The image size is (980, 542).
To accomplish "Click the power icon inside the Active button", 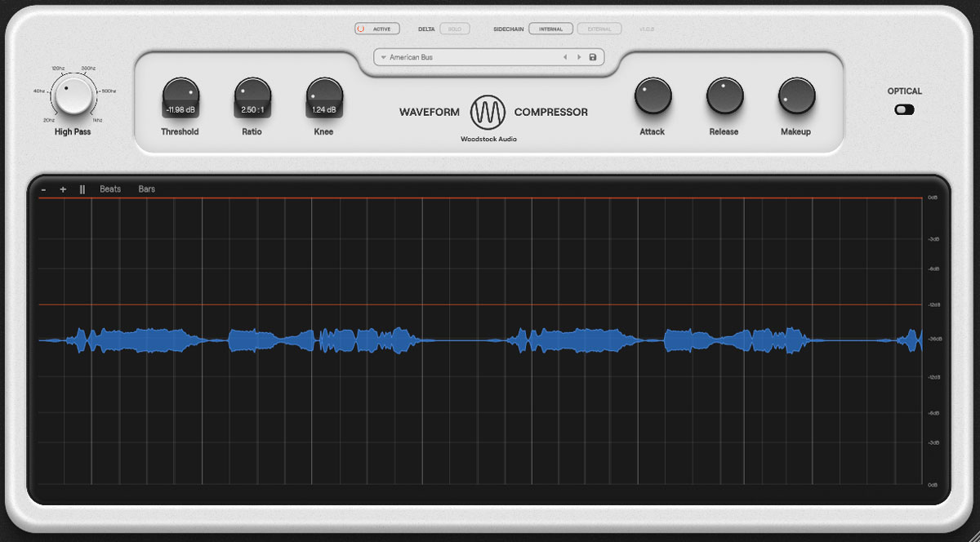I will [x=360, y=28].
